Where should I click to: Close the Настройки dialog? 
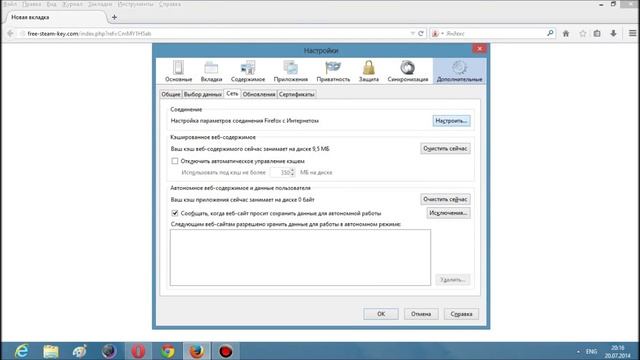(480, 49)
